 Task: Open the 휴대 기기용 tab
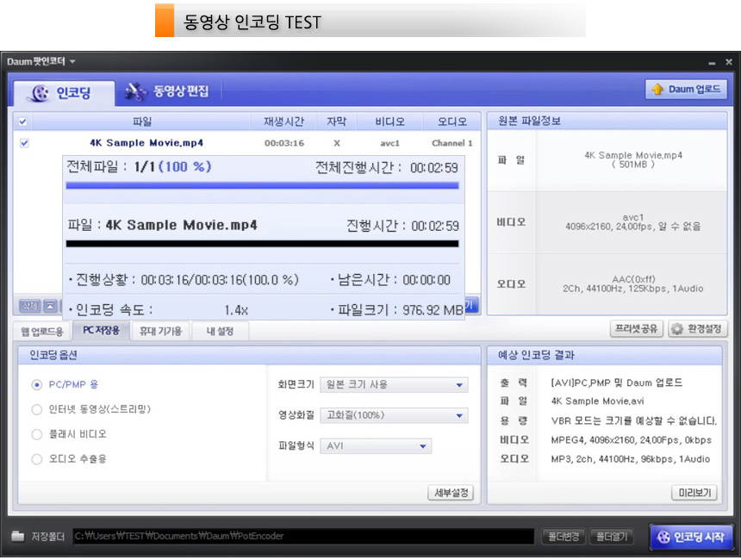click(160, 332)
